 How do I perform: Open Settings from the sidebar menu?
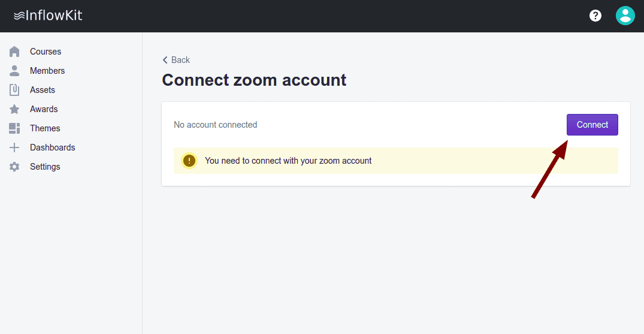[x=45, y=167]
